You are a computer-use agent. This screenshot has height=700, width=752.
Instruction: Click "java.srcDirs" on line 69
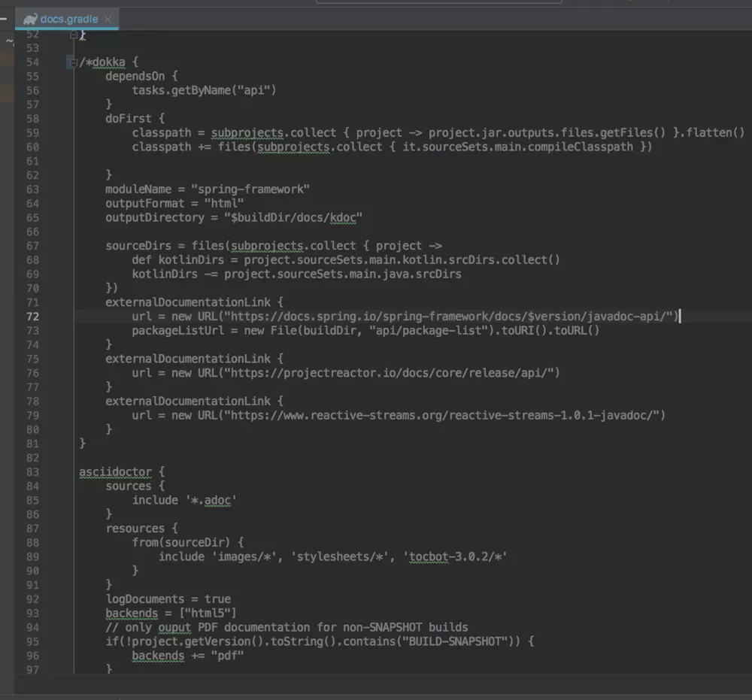click(422, 274)
